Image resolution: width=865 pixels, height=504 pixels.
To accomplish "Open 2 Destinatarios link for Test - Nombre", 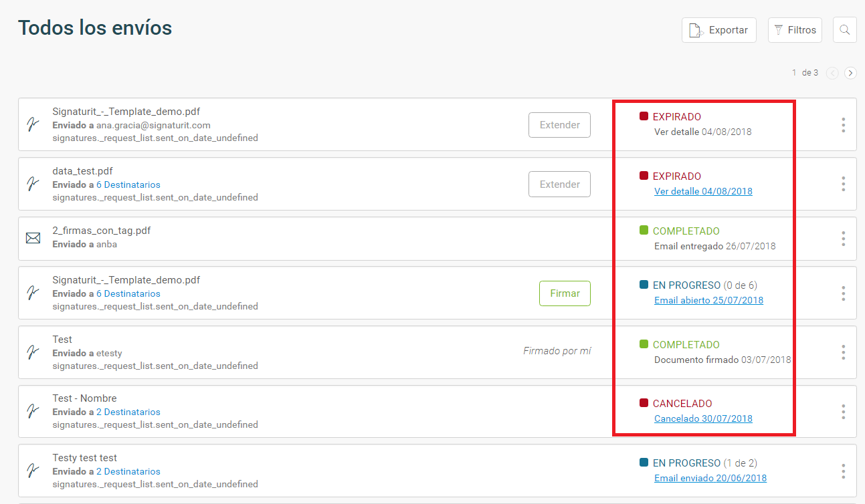I will coord(128,412).
